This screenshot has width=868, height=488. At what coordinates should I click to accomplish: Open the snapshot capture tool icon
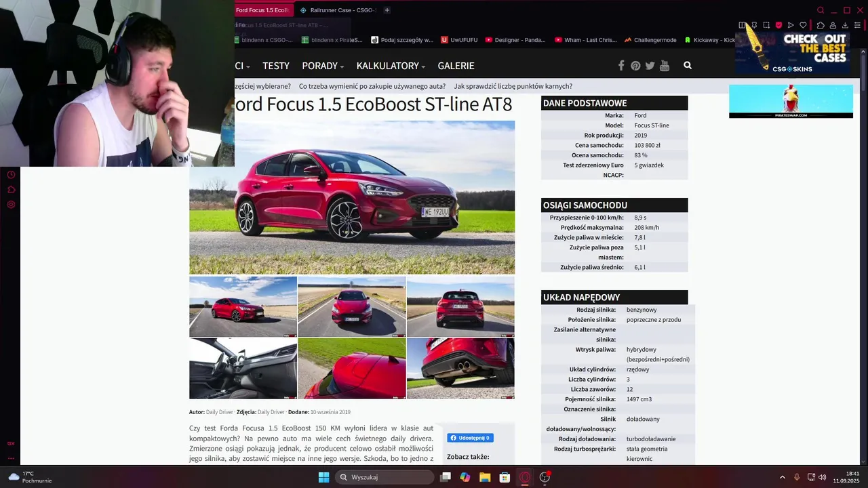[x=766, y=25]
